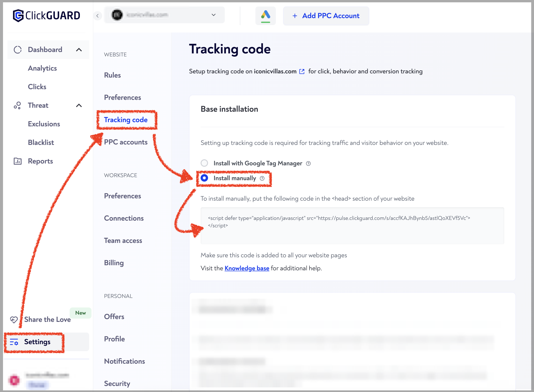This screenshot has width=534, height=392.
Task: Click the Reports chart icon
Action: (x=18, y=161)
